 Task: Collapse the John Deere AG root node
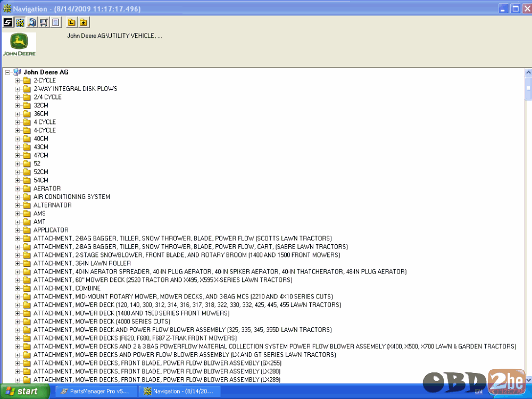pyautogui.click(x=7, y=72)
